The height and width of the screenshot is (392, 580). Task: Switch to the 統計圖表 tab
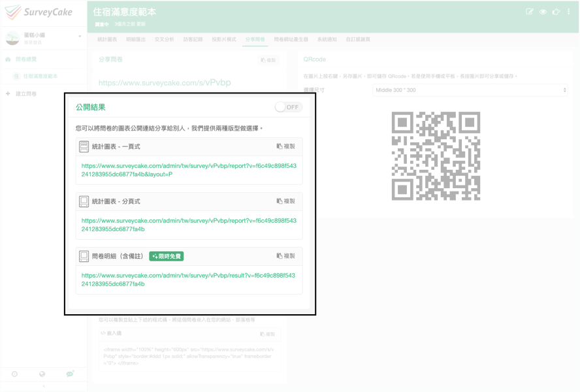pyautogui.click(x=107, y=39)
